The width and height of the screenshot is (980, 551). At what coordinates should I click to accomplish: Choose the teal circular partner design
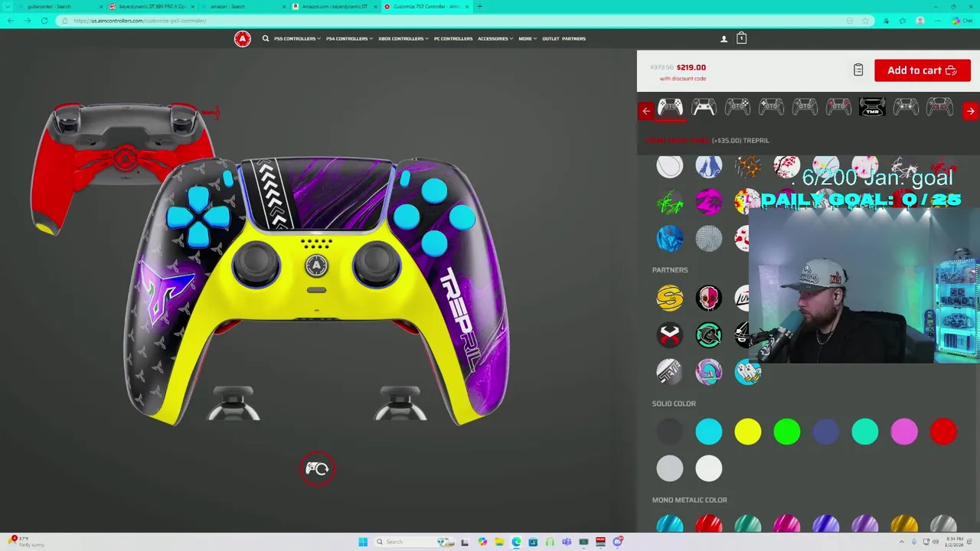708,335
